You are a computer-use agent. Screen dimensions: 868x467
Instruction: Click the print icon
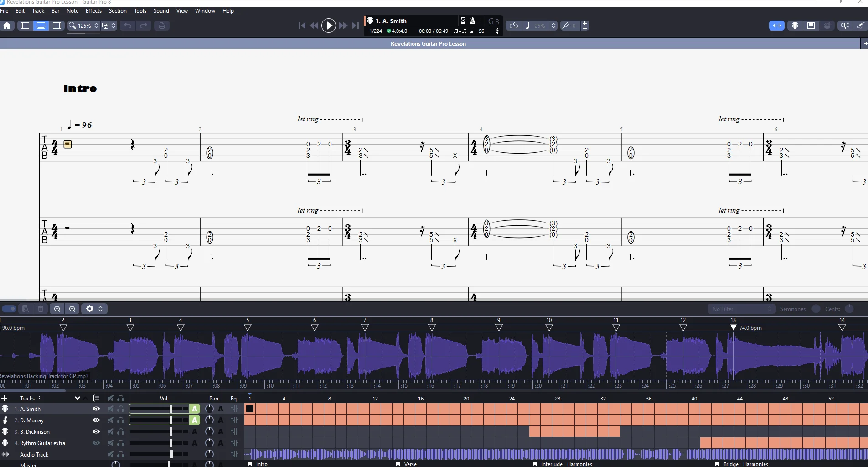(x=161, y=26)
